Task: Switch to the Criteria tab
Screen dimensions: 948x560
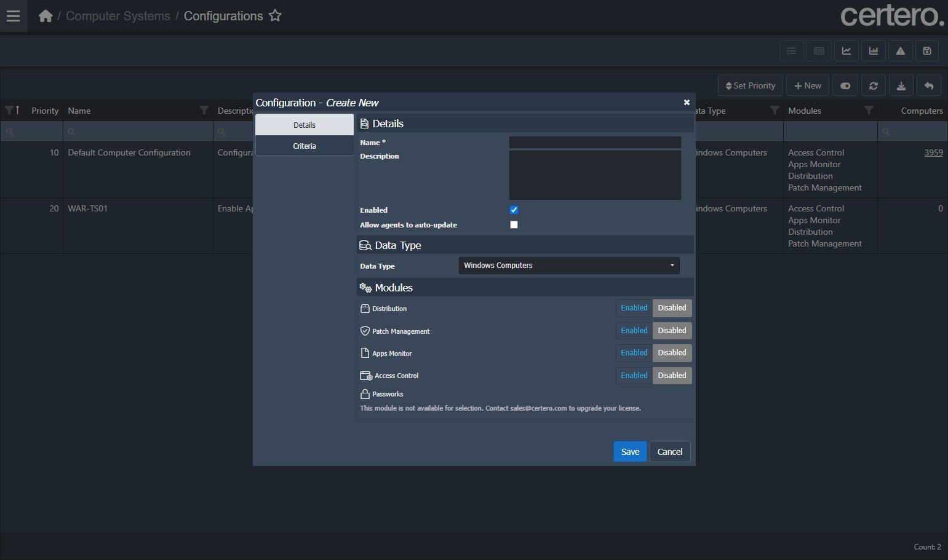Action: pos(305,146)
